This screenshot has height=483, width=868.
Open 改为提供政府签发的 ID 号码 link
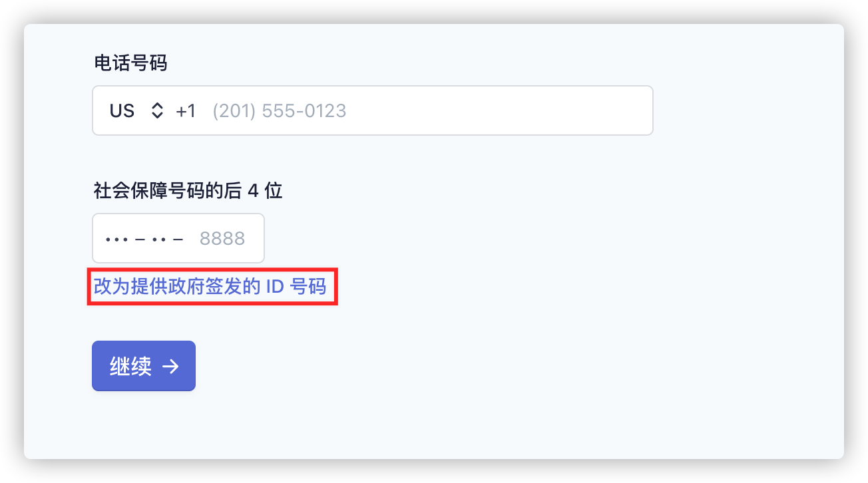tap(210, 287)
